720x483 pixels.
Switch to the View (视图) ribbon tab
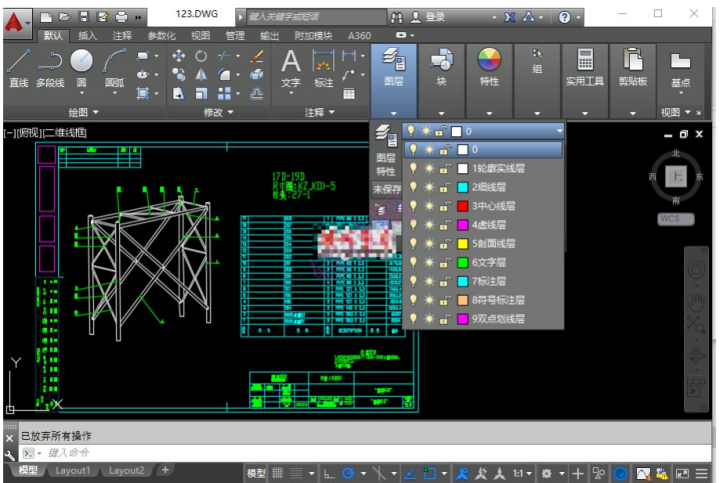coord(201,35)
